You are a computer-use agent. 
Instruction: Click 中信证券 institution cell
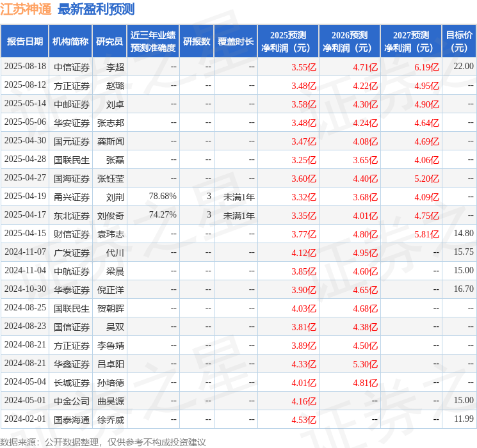point(72,67)
